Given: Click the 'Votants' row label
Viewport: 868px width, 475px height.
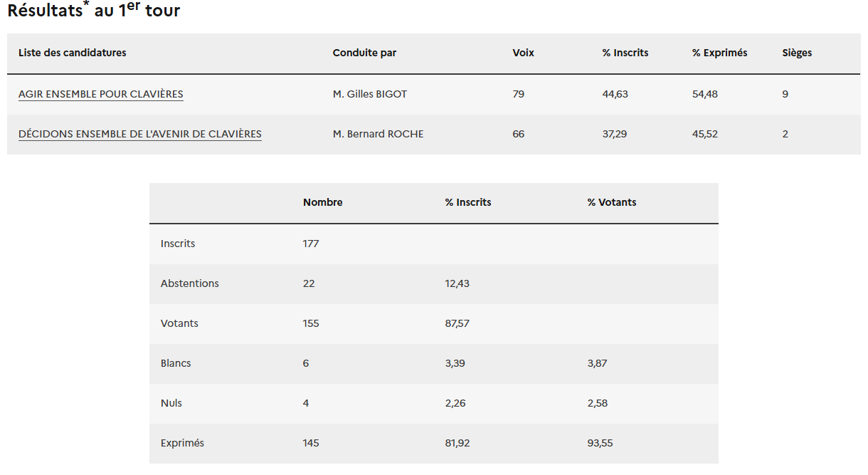Looking at the screenshot, I should 179,323.
